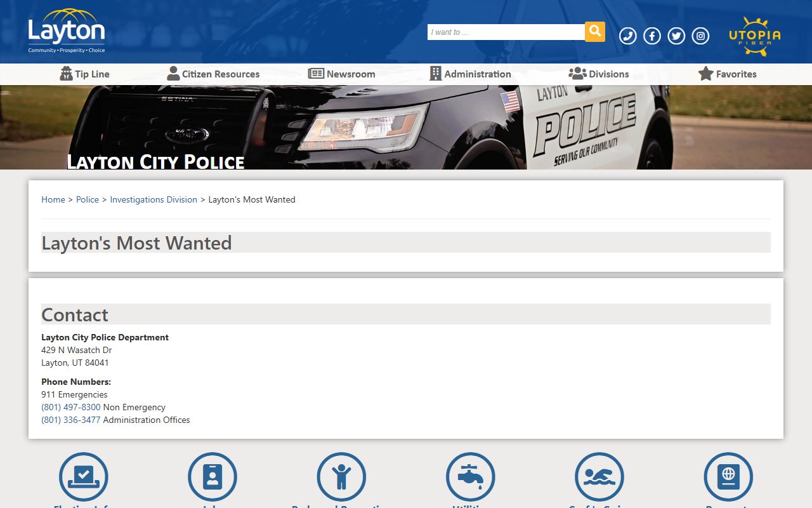Open the Administration menu
Screen dimensions: 812x508
[x=470, y=74]
